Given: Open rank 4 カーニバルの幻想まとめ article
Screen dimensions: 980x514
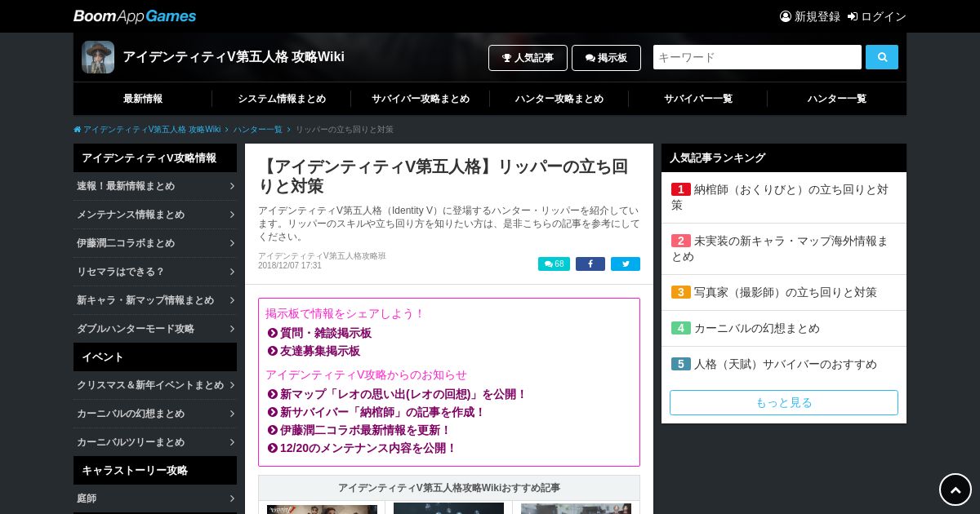Looking at the screenshot, I should point(784,328).
